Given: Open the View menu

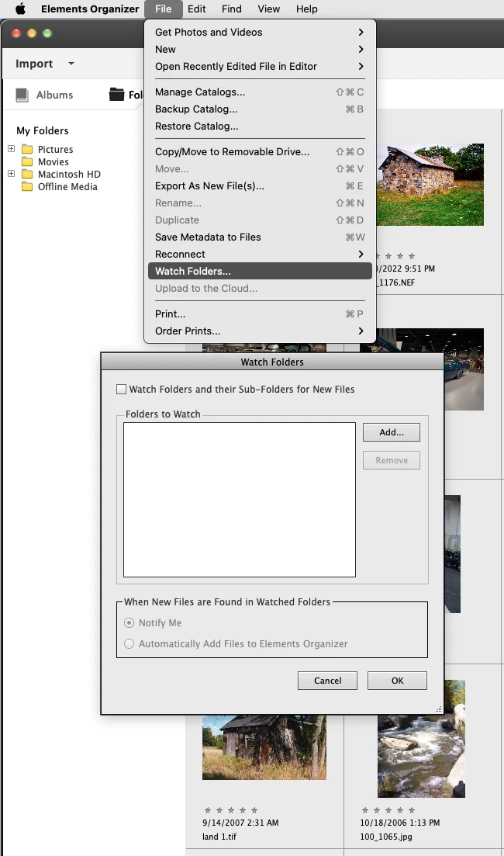Looking at the screenshot, I should click(269, 9).
